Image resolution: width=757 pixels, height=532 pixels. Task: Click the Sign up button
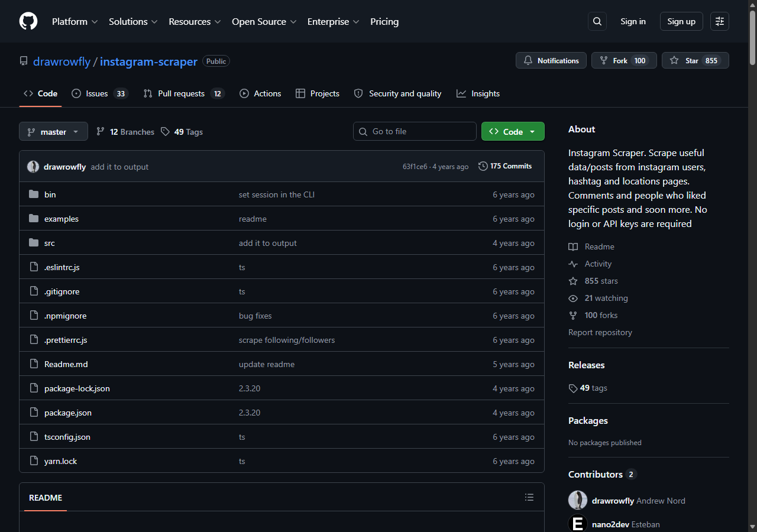(x=681, y=21)
